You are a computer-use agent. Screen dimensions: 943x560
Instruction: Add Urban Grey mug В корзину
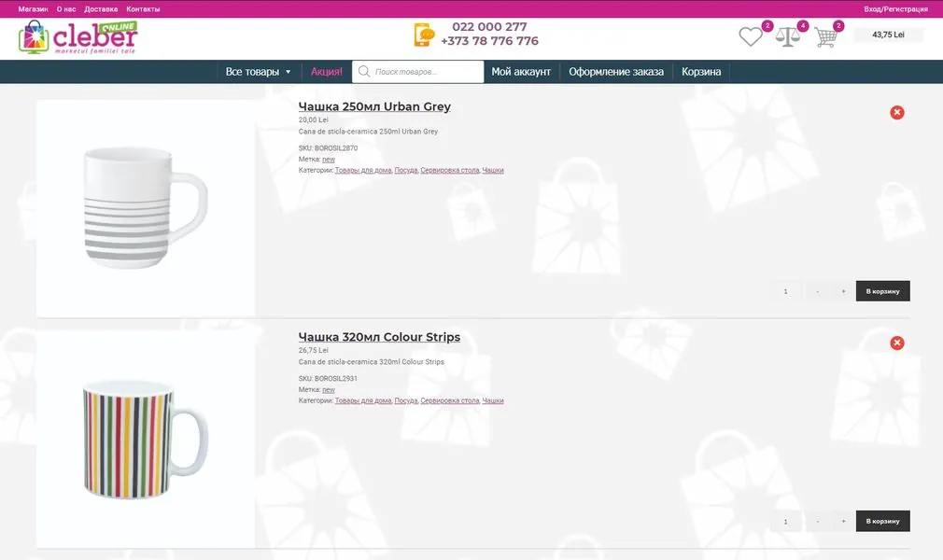(883, 291)
